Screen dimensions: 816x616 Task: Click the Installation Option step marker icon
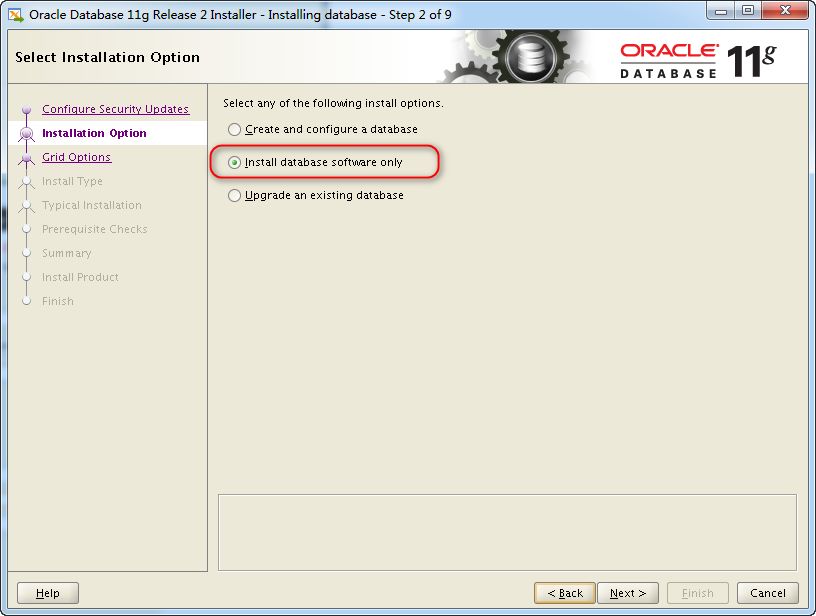click(27, 134)
